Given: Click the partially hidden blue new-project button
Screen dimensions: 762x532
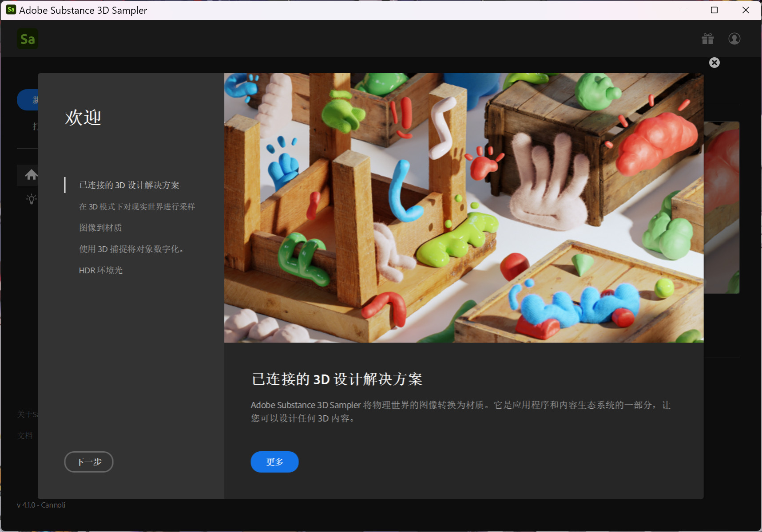Looking at the screenshot, I should (28, 100).
